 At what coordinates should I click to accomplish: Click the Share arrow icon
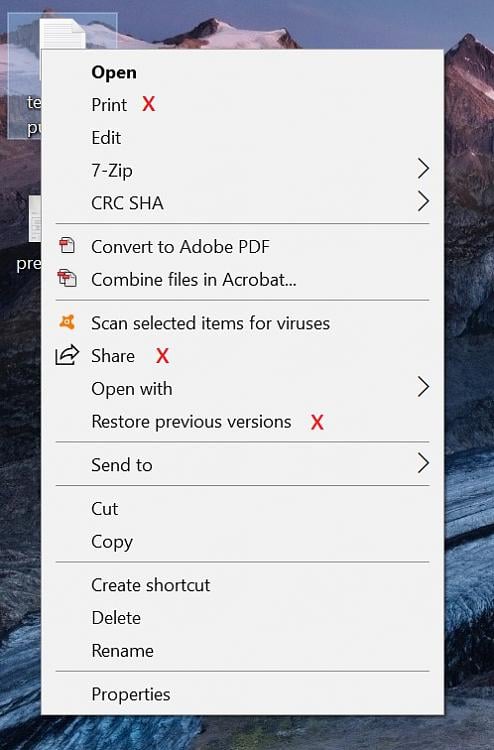[67, 355]
